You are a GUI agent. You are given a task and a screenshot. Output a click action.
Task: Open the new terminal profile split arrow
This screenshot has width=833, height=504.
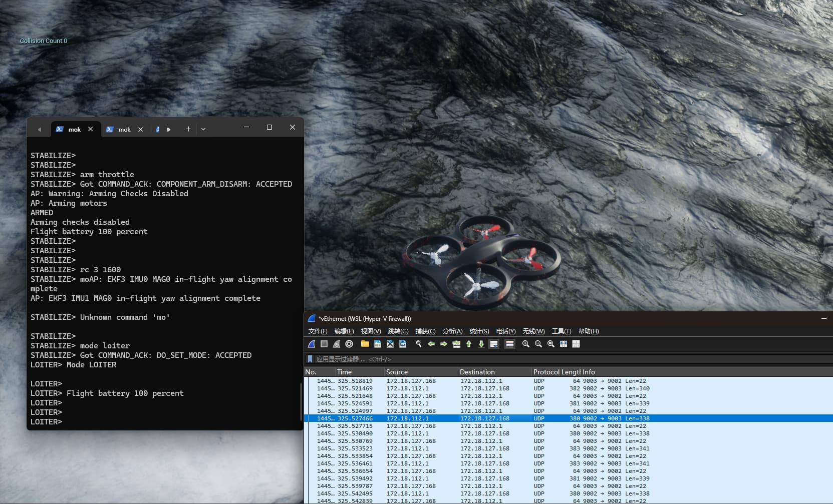click(169, 129)
